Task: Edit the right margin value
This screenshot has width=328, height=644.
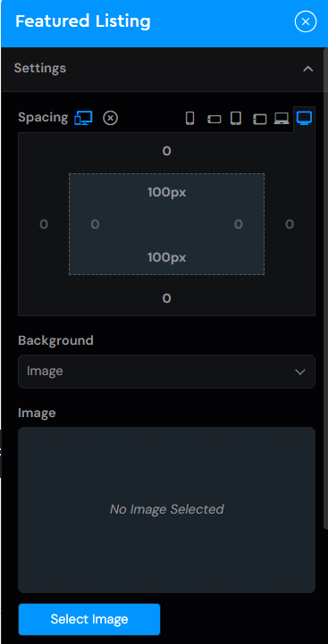Action: [x=290, y=224]
